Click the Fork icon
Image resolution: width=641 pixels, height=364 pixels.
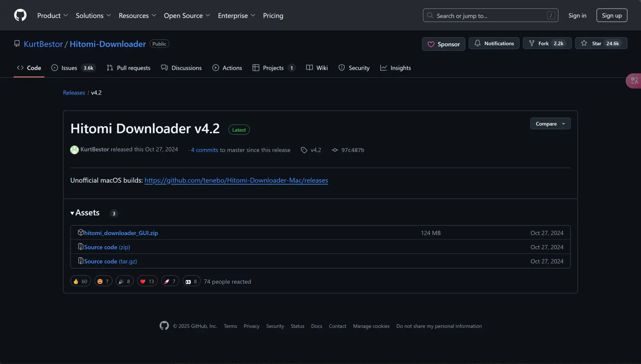(x=532, y=43)
